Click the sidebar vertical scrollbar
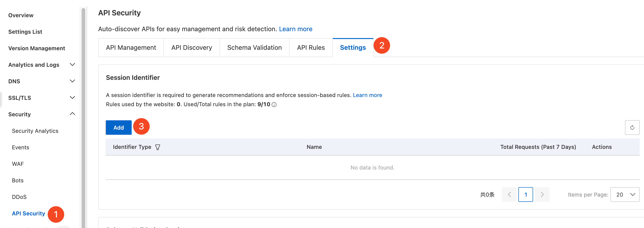 (x=83, y=118)
